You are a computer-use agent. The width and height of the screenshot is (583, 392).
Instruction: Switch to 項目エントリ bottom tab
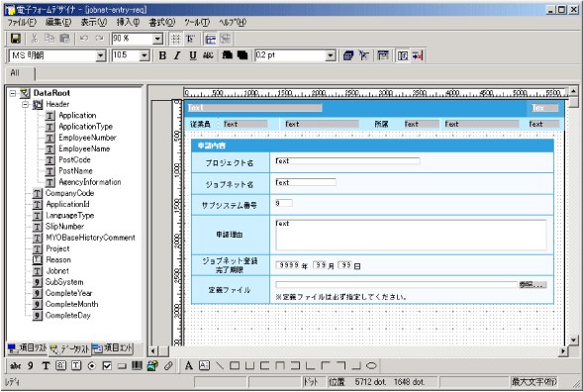(112, 348)
